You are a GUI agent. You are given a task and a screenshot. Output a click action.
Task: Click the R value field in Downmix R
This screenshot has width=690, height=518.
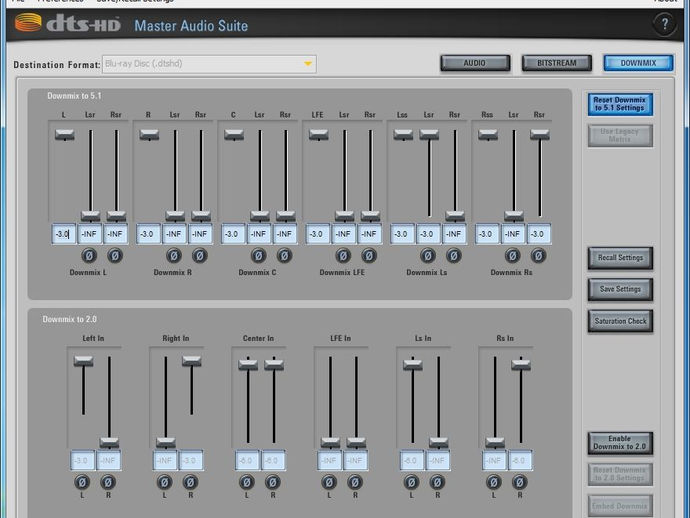point(148,234)
